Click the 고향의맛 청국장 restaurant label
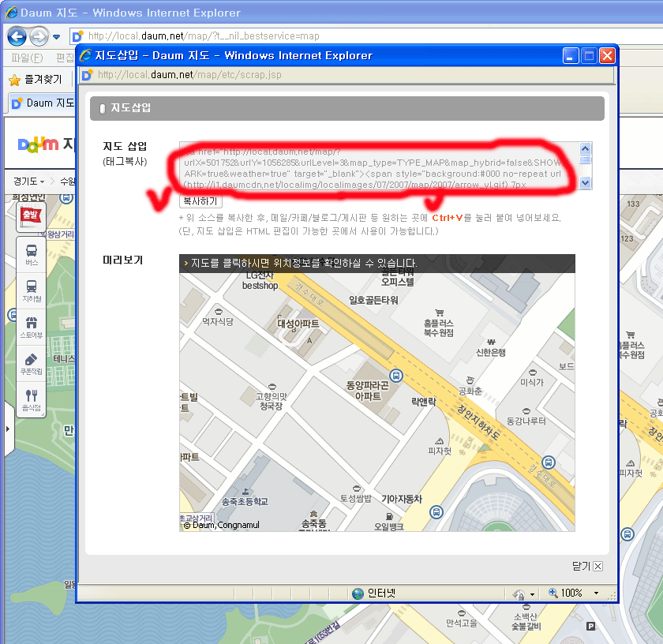 [271, 401]
